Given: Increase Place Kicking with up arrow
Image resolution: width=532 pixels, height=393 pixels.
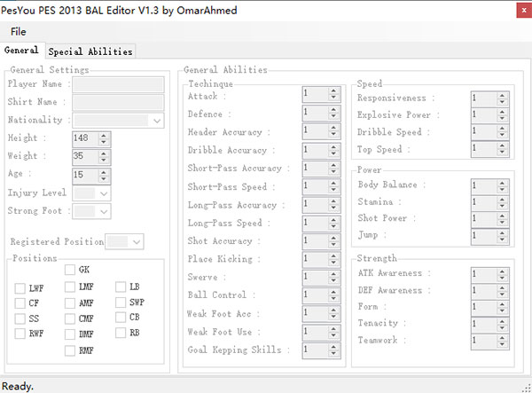Looking at the screenshot, I should point(333,255).
